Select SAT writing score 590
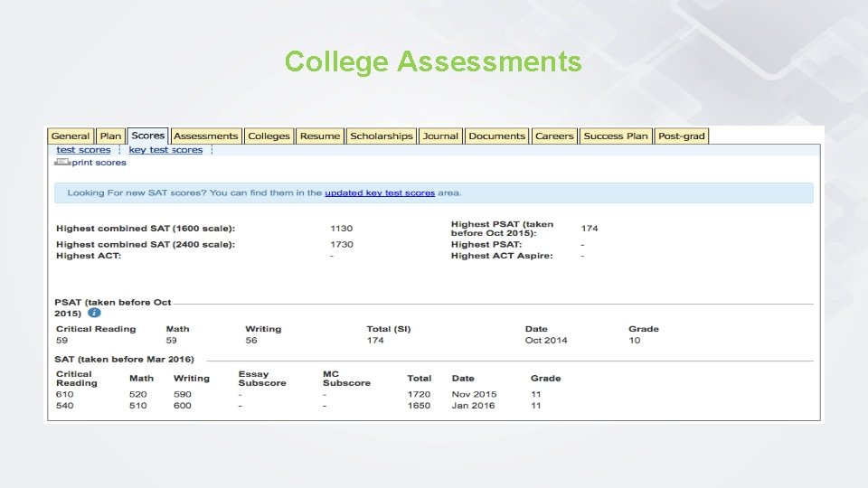The width and height of the screenshot is (868, 488). point(182,395)
